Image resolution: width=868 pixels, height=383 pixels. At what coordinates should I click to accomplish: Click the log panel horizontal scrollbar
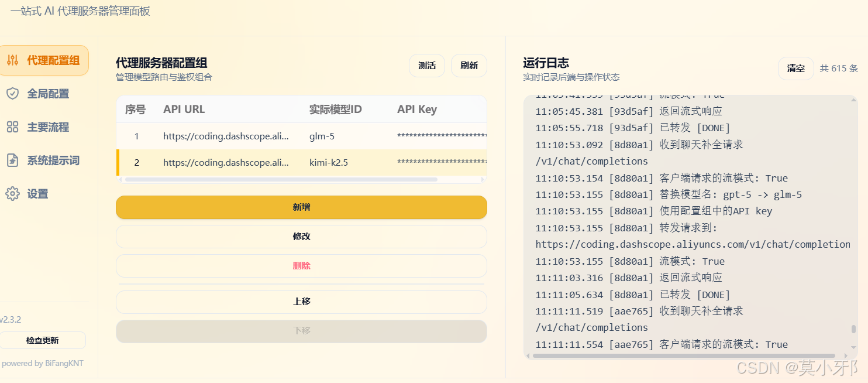[x=684, y=355]
